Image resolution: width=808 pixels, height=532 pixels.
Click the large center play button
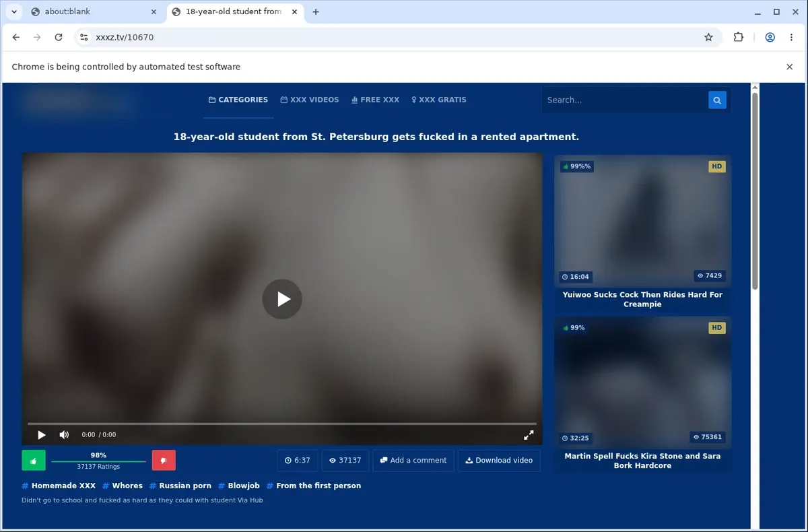(x=282, y=299)
